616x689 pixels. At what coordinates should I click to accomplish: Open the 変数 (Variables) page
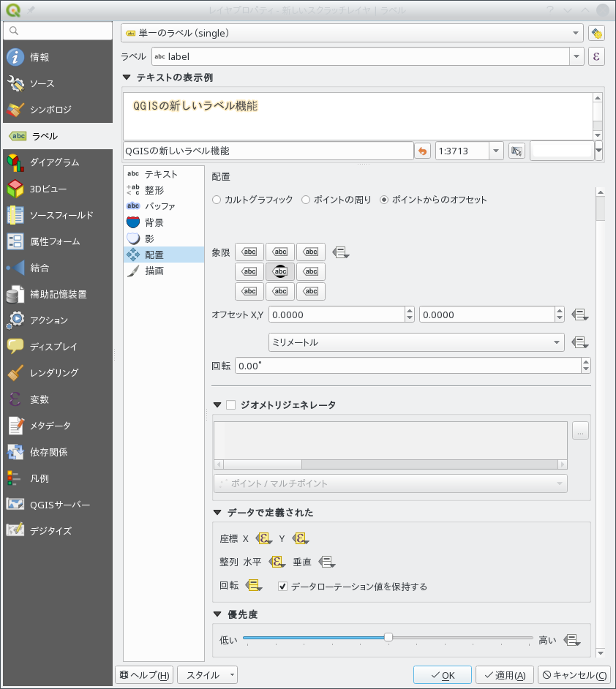pos(58,399)
